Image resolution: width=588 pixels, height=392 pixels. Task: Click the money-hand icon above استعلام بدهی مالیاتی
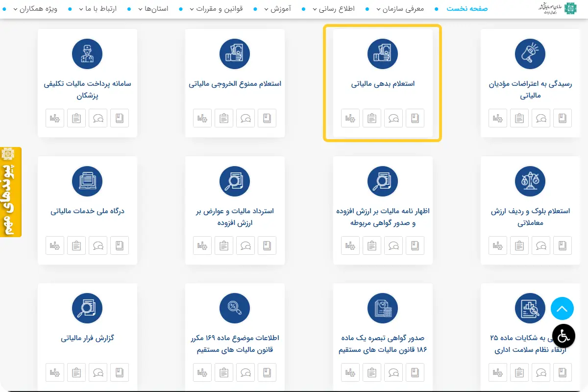coord(383,54)
